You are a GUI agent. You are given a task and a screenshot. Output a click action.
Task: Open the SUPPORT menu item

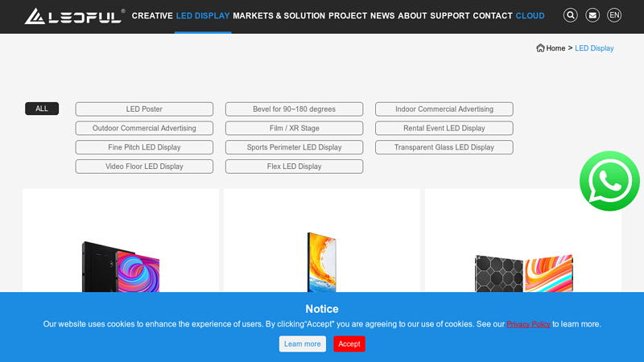[450, 15]
